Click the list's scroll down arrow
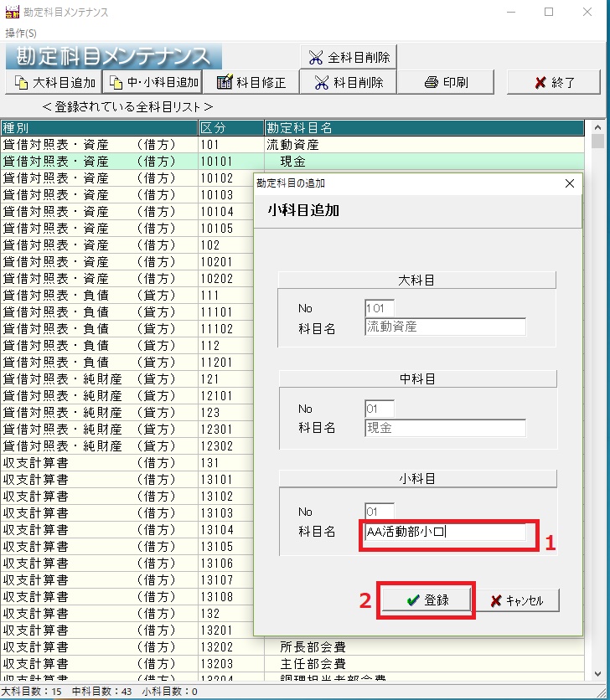Image resolution: width=610 pixels, height=700 pixels. click(x=597, y=674)
